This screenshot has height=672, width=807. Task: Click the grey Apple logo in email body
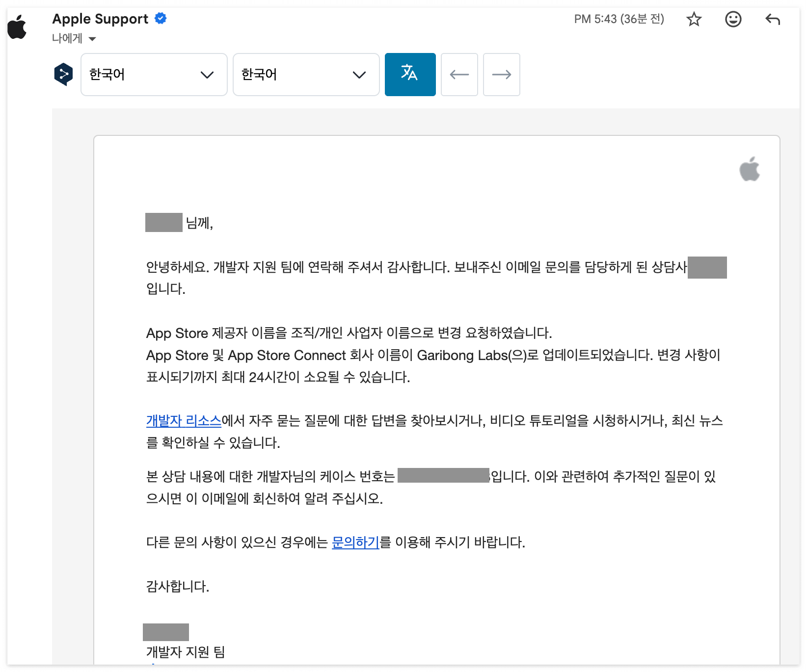tap(750, 169)
